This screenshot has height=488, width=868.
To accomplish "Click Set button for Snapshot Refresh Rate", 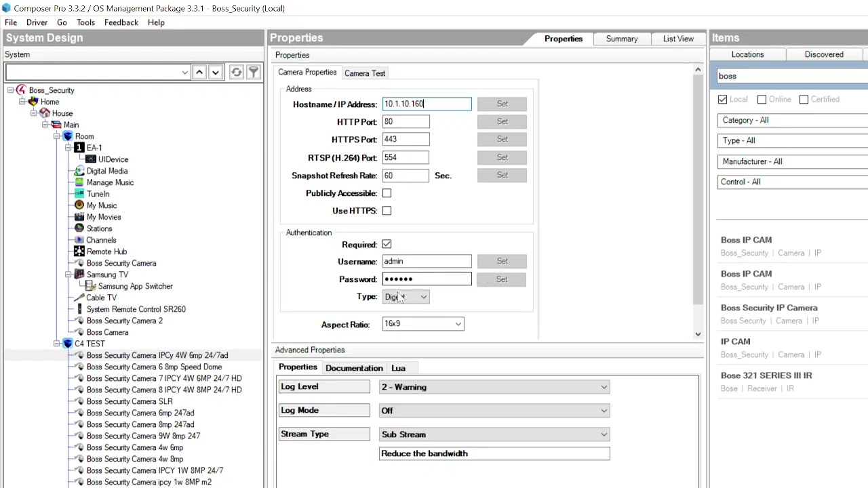I will 502,175.
